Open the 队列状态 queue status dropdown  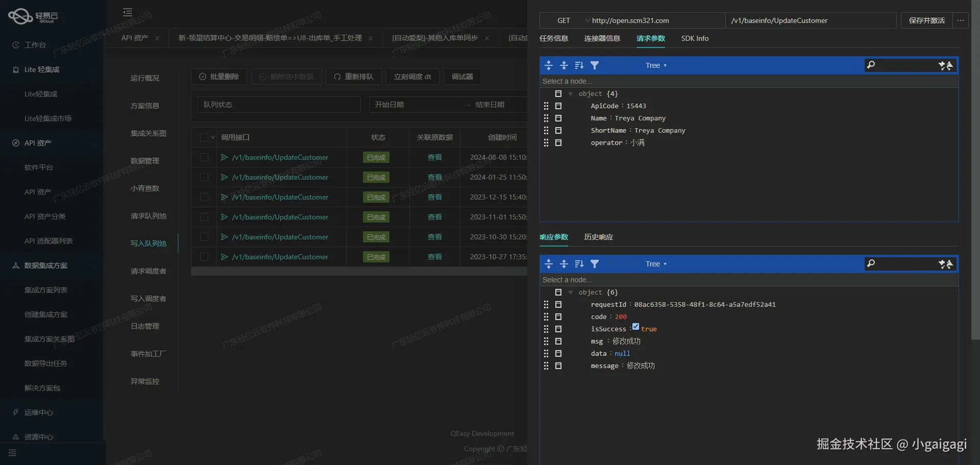point(279,105)
